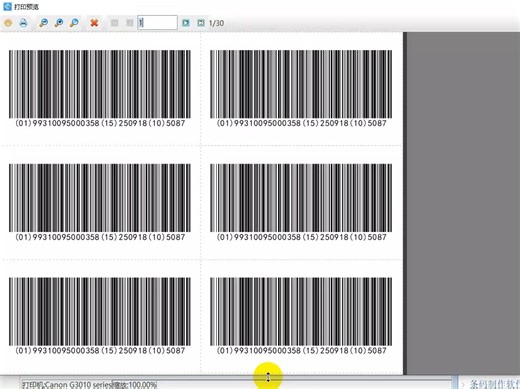Viewport: 520px width, 389px height.
Task: Click print preview window app icon
Action: [7, 6]
